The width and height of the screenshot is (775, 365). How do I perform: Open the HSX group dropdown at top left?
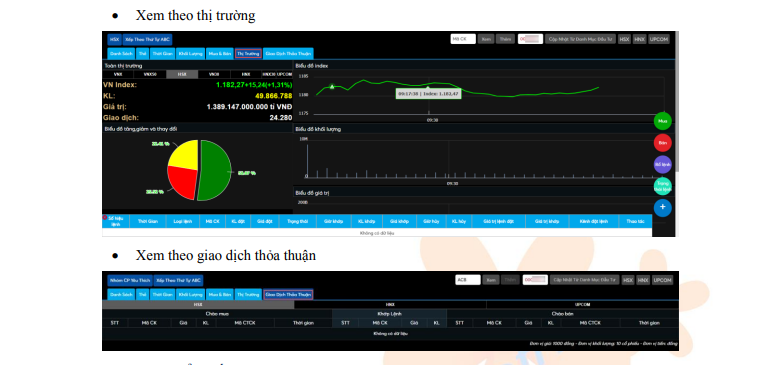[x=115, y=40]
